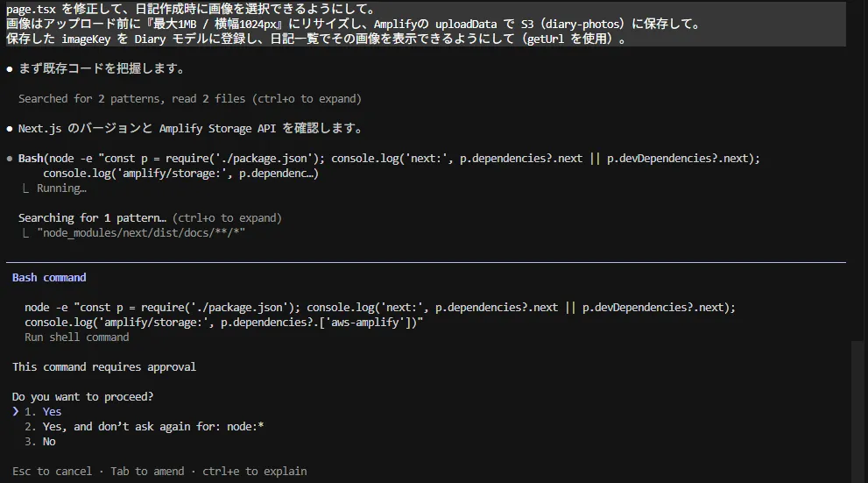Click the Esc to cancel hint
Viewport: 868px width, 483px height.
(52, 471)
